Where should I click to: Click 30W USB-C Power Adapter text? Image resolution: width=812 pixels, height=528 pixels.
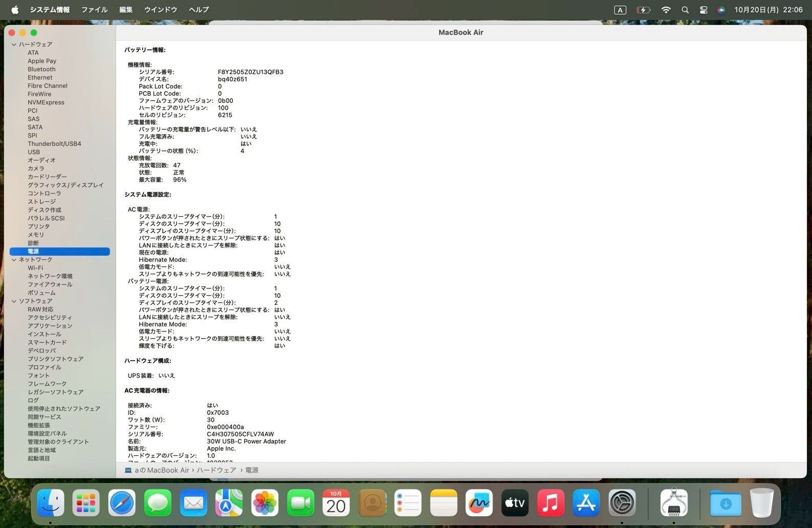246,442
